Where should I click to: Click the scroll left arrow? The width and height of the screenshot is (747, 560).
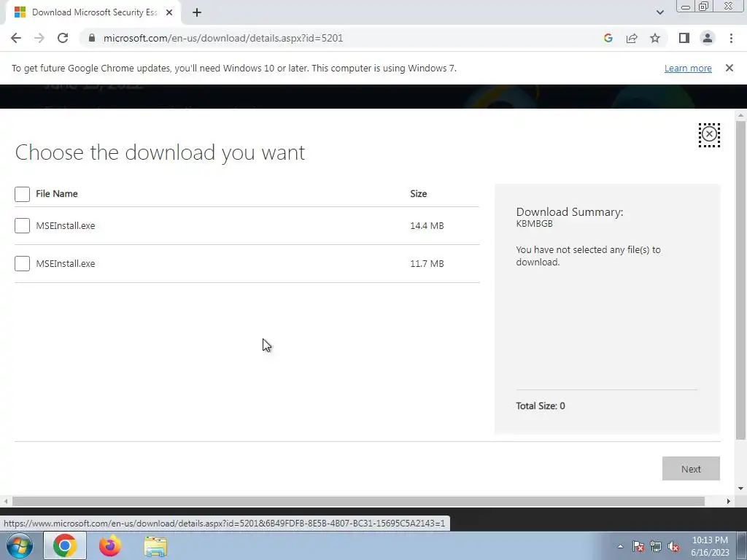point(6,501)
